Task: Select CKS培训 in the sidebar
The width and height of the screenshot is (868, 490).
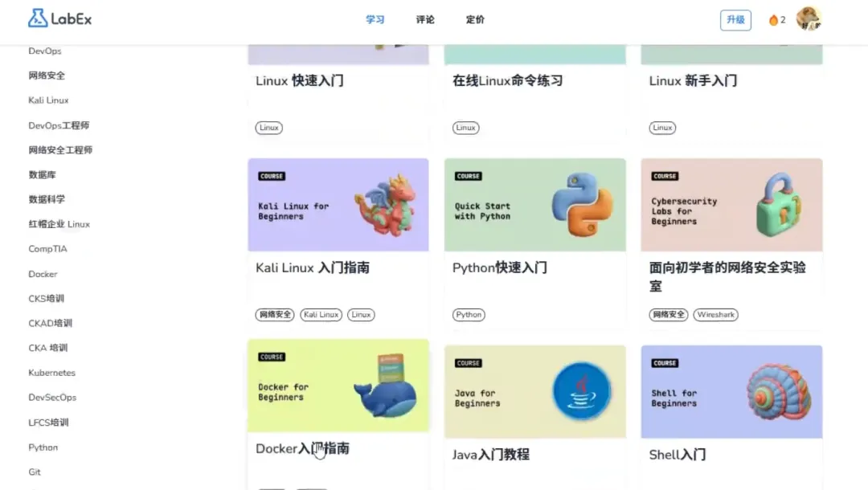Action: [x=47, y=299]
